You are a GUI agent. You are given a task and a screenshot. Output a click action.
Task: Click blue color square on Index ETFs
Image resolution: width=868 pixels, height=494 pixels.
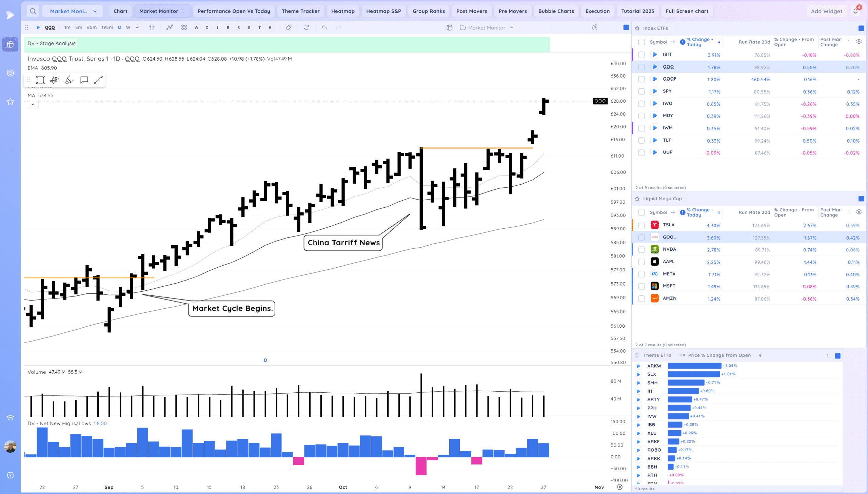861,28
